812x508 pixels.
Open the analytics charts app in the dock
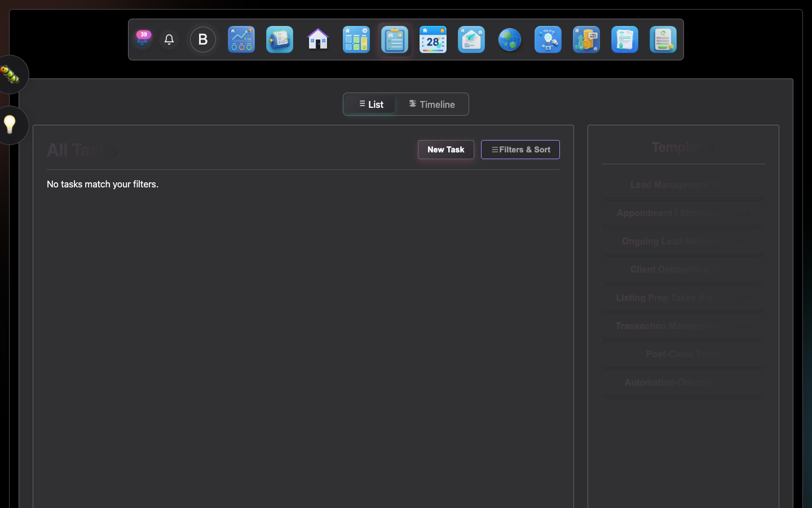[241, 40]
